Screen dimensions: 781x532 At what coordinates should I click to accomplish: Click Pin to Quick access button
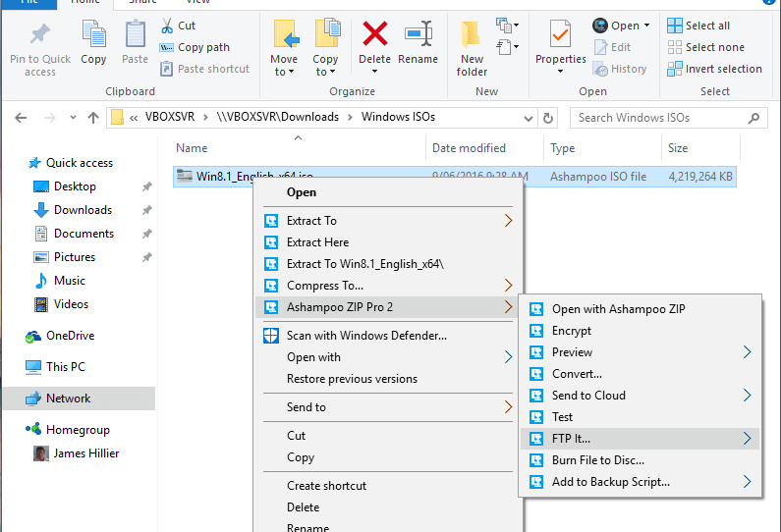coord(40,49)
